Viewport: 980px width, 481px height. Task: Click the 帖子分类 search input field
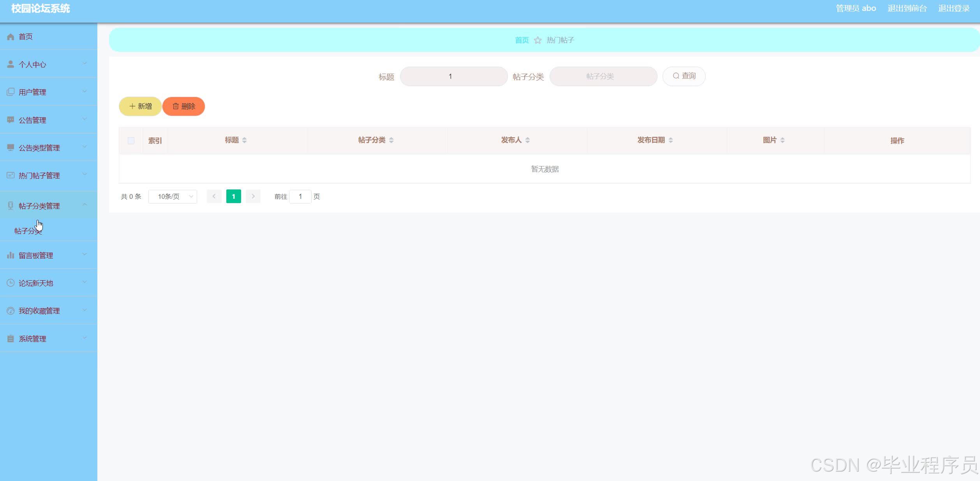click(x=603, y=76)
